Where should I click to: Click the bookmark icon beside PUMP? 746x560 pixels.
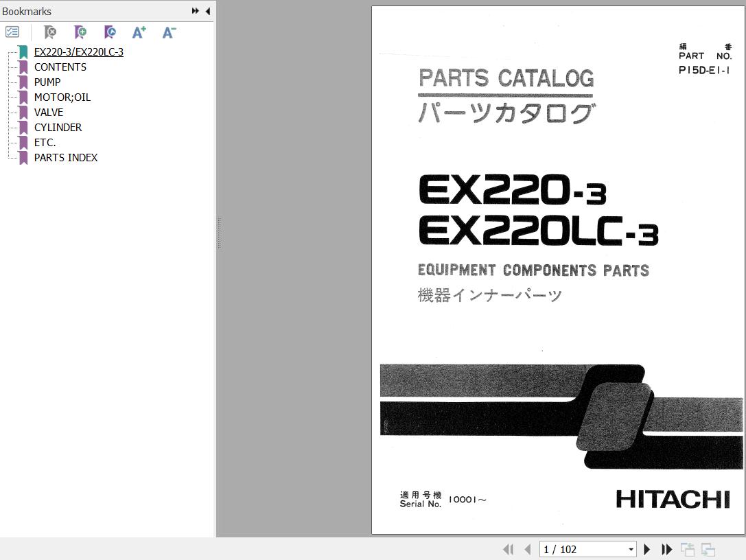(23, 82)
